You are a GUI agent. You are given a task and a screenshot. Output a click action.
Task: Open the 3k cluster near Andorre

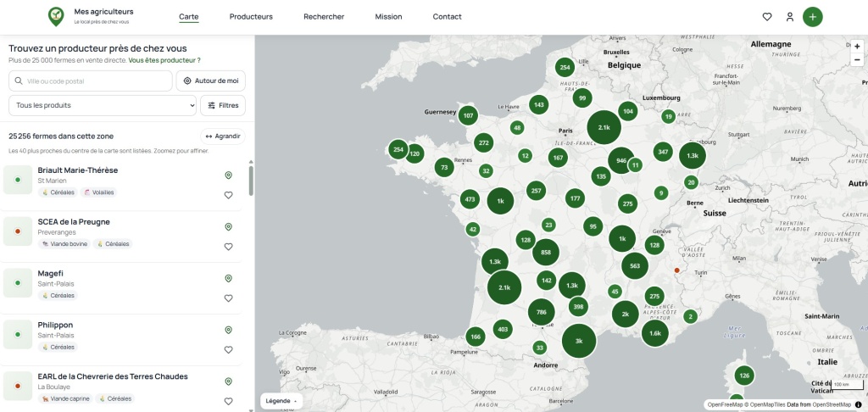pos(578,341)
